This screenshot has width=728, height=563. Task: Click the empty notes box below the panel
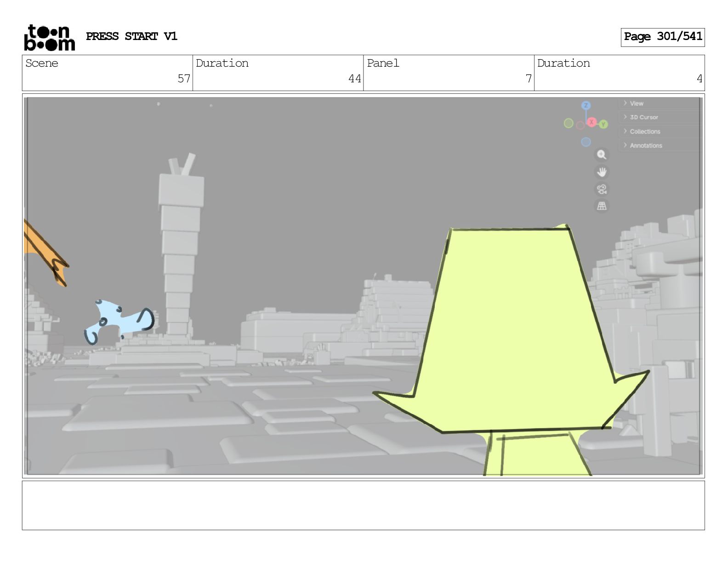[x=363, y=506]
